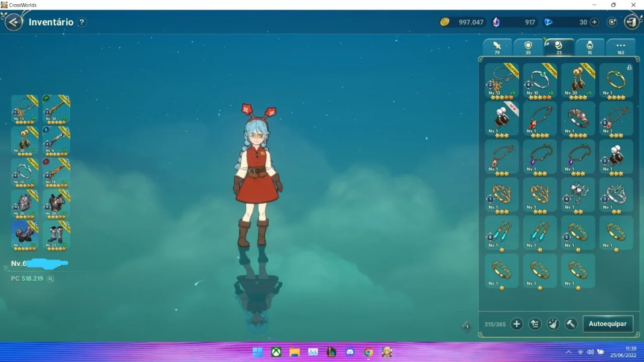Select the locked gold ring in inventory grid

[x=616, y=81]
